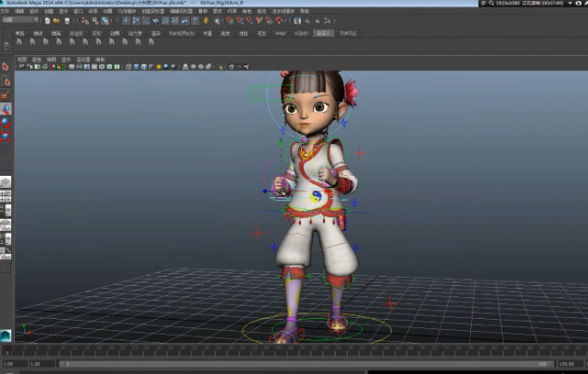
Task: Click the range slider left handle
Action: point(65,364)
